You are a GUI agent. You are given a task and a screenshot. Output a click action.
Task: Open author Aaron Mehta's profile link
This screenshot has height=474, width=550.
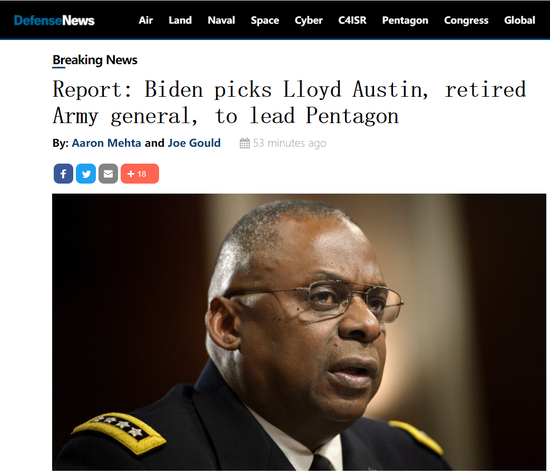click(x=107, y=143)
